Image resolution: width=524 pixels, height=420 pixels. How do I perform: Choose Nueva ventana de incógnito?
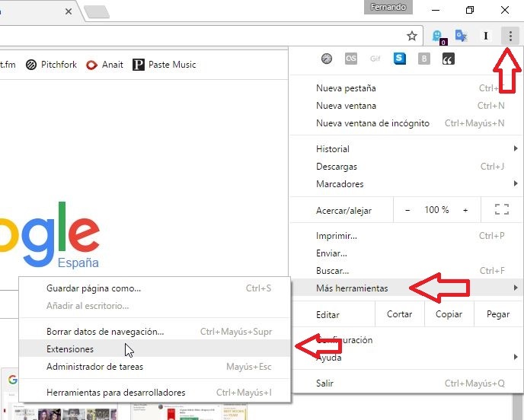tap(372, 123)
